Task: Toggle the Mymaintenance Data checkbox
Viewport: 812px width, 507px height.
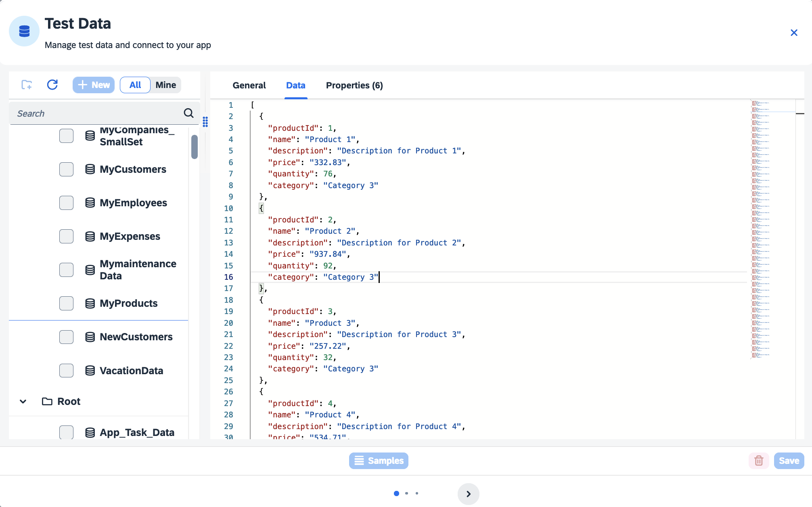Action: click(66, 270)
